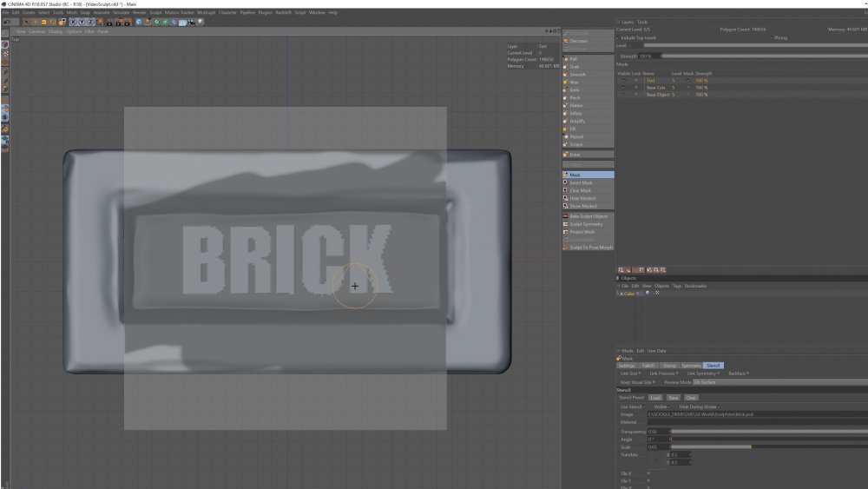Screen dimensions: 868x489
Task: Open Bake Sculpt Objects
Action: pos(588,216)
